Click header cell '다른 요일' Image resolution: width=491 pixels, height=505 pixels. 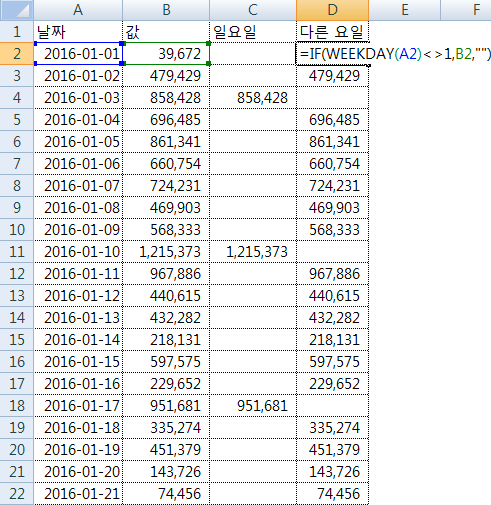pyautogui.click(x=332, y=32)
